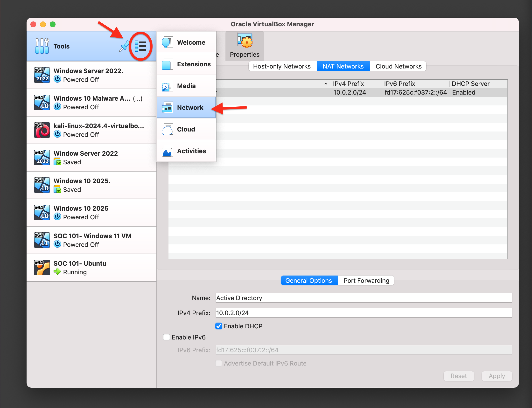The height and width of the screenshot is (408, 532).
Task: Click the Media disk icon
Action: [167, 86]
